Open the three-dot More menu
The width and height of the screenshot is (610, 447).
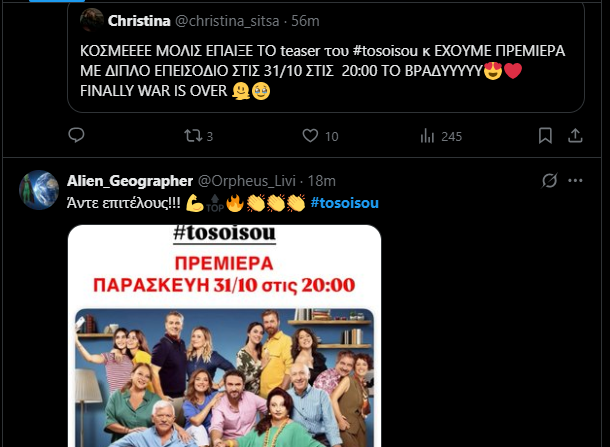tap(575, 181)
